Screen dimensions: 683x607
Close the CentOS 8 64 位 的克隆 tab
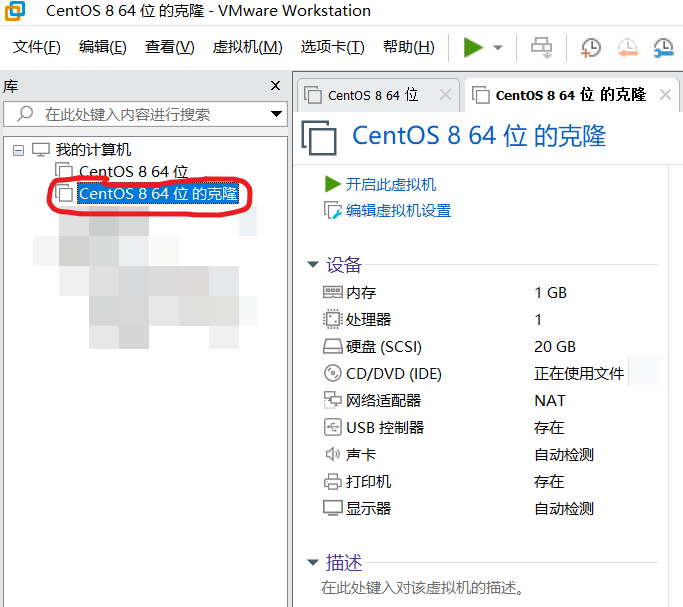pos(665,94)
